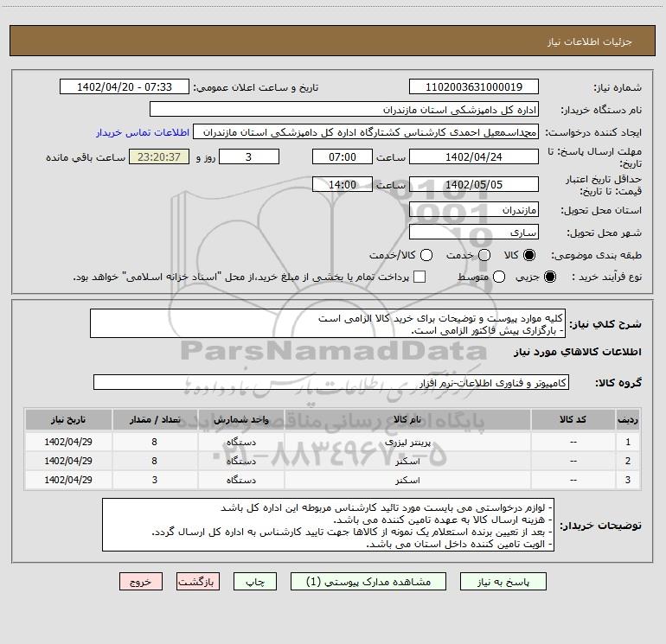Click the buyer organization name field
The width and height of the screenshot is (666, 644).
[344, 110]
